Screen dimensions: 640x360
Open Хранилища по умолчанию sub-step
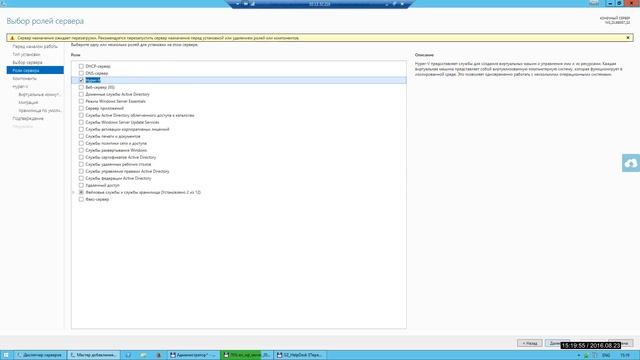[40, 110]
